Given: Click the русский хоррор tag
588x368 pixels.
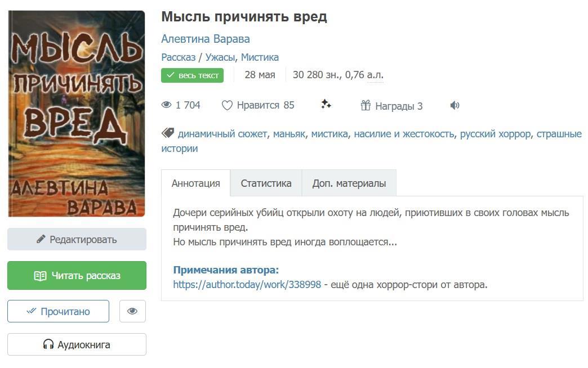Looking at the screenshot, I should point(495,134).
